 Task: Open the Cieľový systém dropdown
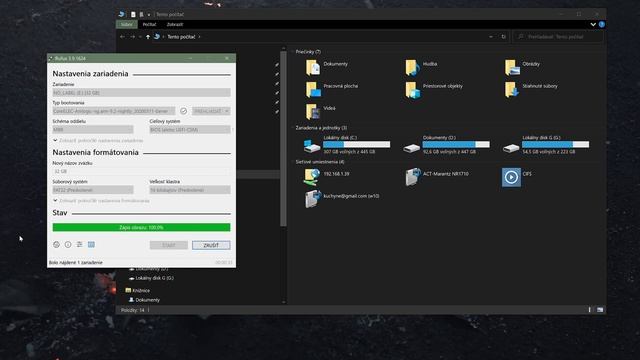pos(190,130)
